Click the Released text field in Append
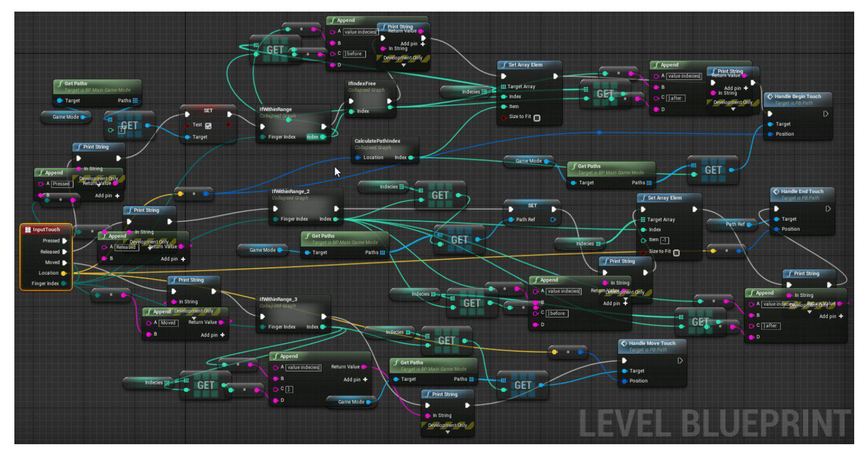 click(x=126, y=247)
